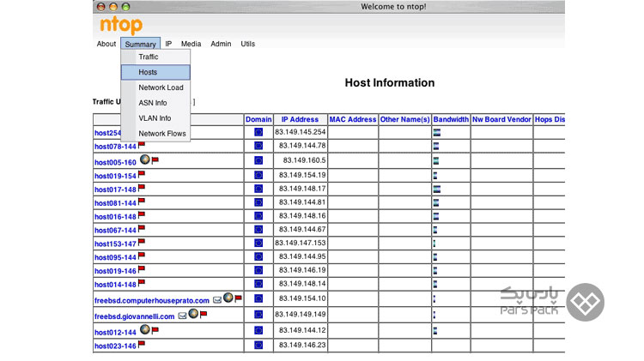644x361 pixels.
Task: Sort table by IP Address column
Action: coord(300,119)
